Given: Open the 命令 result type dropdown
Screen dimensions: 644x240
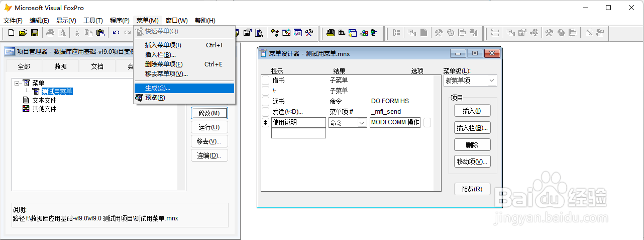Looking at the screenshot, I should point(362,122).
